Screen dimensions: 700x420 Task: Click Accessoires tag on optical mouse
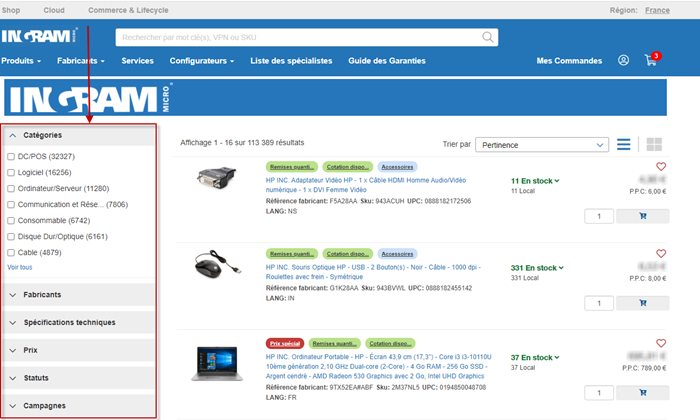pyautogui.click(x=397, y=254)
